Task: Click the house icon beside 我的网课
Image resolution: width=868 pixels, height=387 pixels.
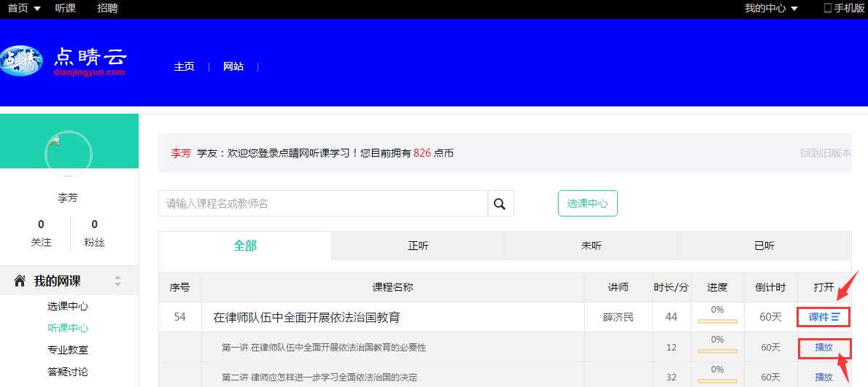Action: click(x=20, y=281)
